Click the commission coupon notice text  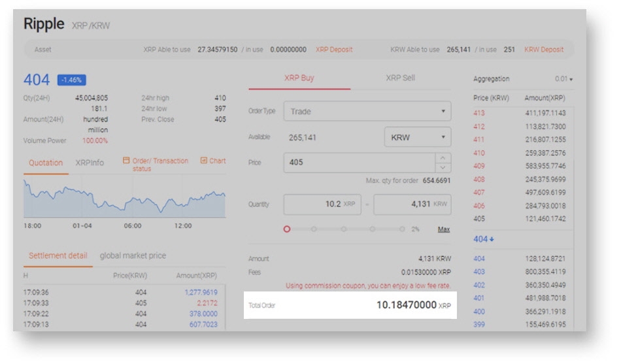tap(368, 286)
